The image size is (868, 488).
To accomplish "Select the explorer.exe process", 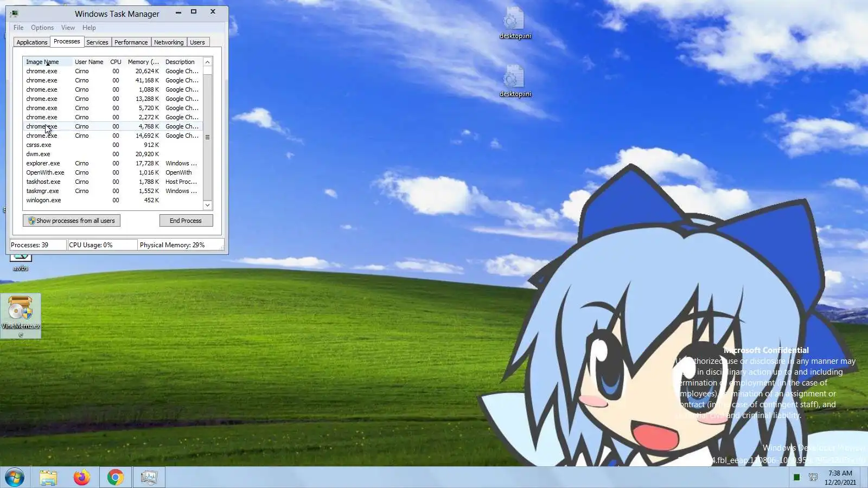I will click(x=113, y=163).
